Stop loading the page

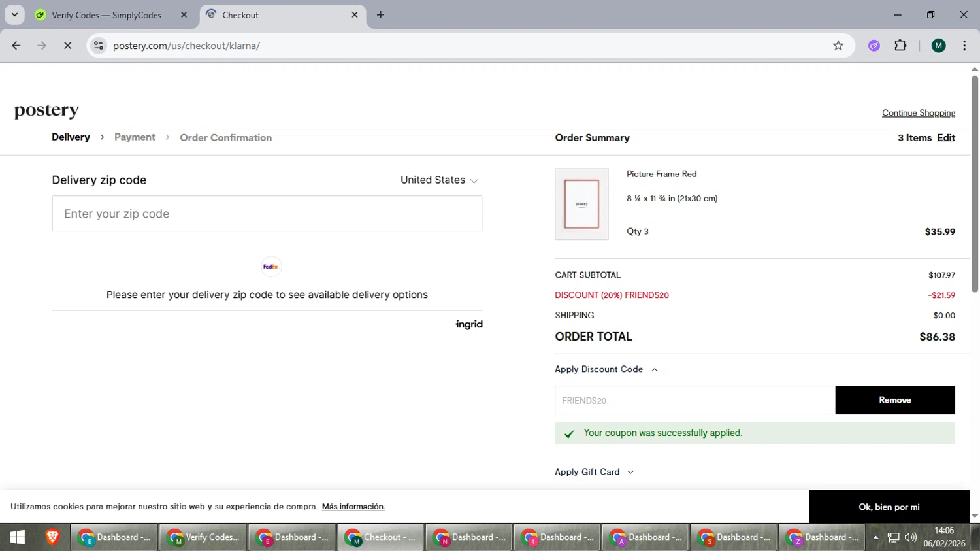[x=67, y=46]
